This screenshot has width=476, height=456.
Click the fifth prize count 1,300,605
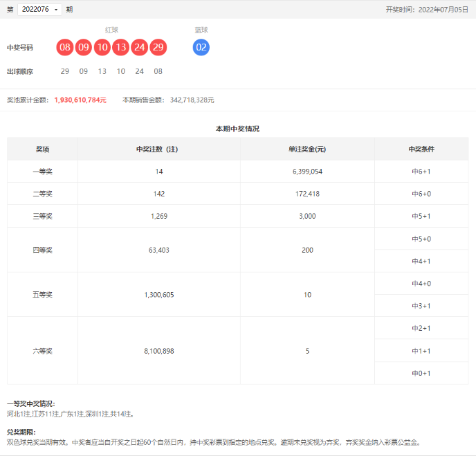pos(159,295)
